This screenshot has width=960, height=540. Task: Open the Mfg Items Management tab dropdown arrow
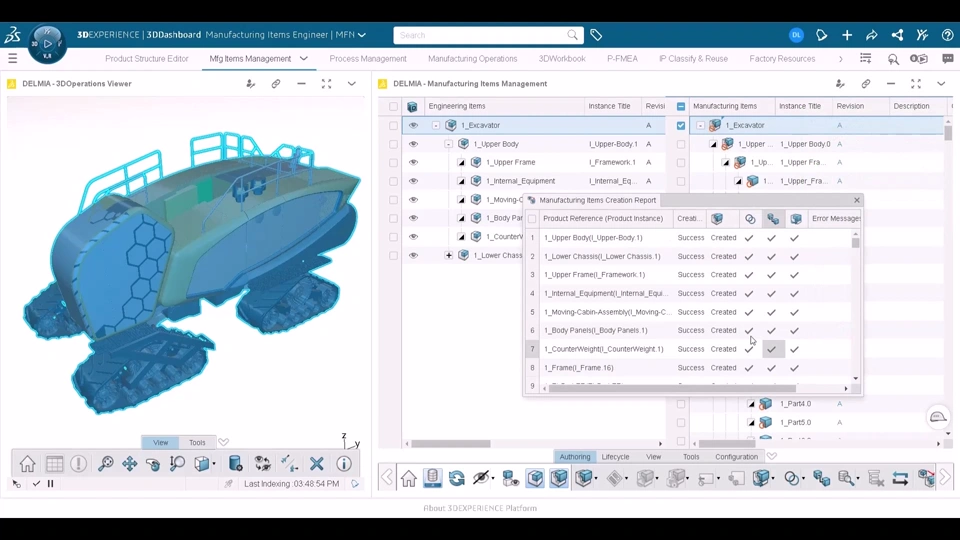click(x=304, y=59)
